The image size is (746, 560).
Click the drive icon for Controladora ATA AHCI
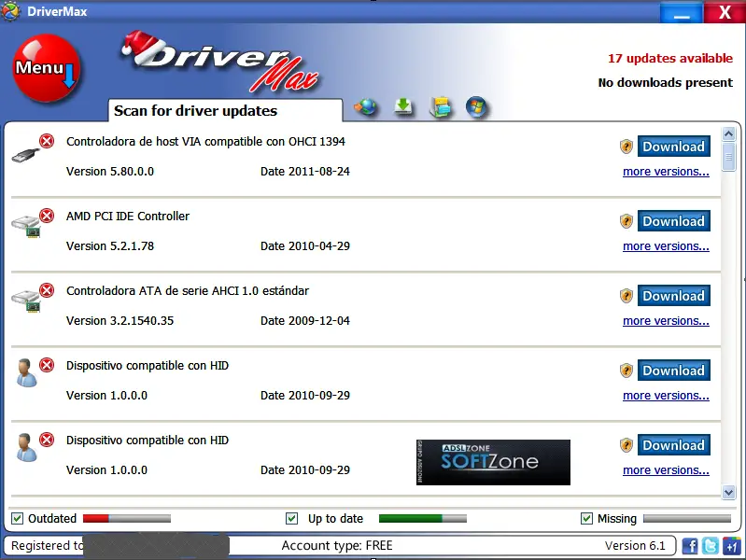pos(26,301)
